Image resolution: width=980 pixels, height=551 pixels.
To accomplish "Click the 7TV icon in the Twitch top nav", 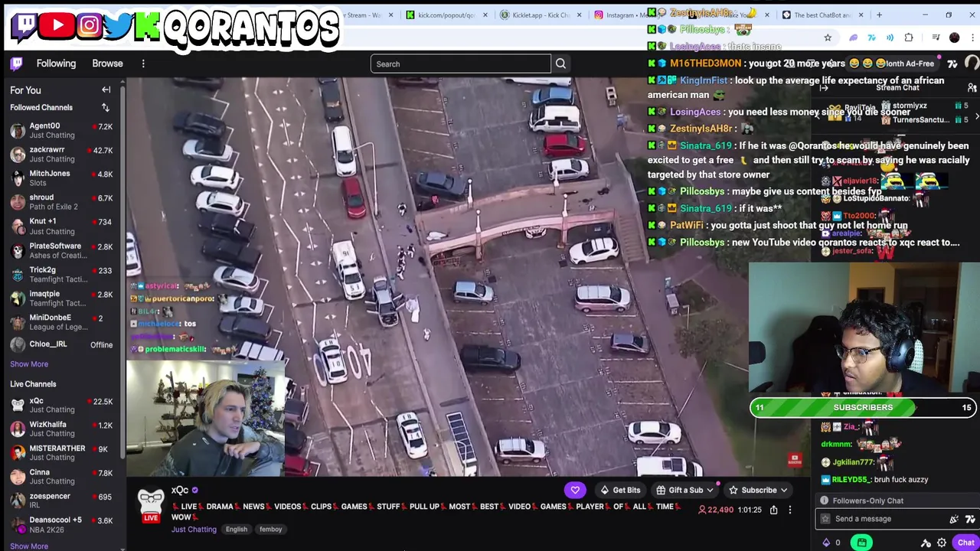I will 952,64.
